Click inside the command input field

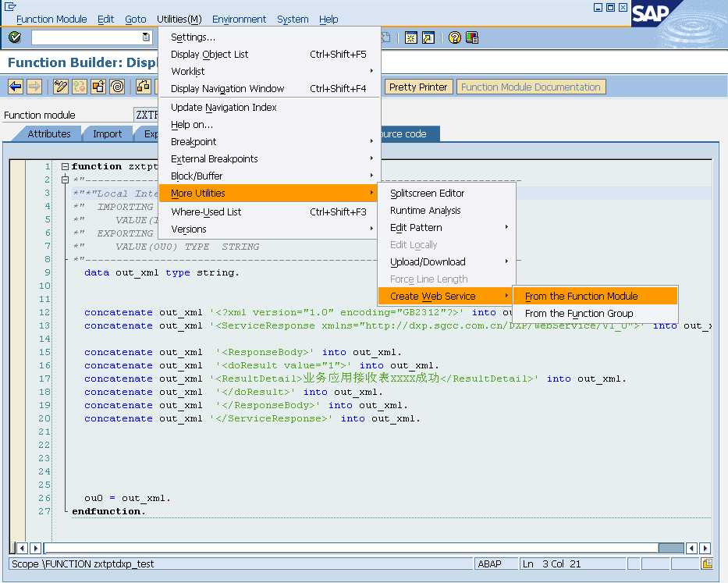[86, 37]
